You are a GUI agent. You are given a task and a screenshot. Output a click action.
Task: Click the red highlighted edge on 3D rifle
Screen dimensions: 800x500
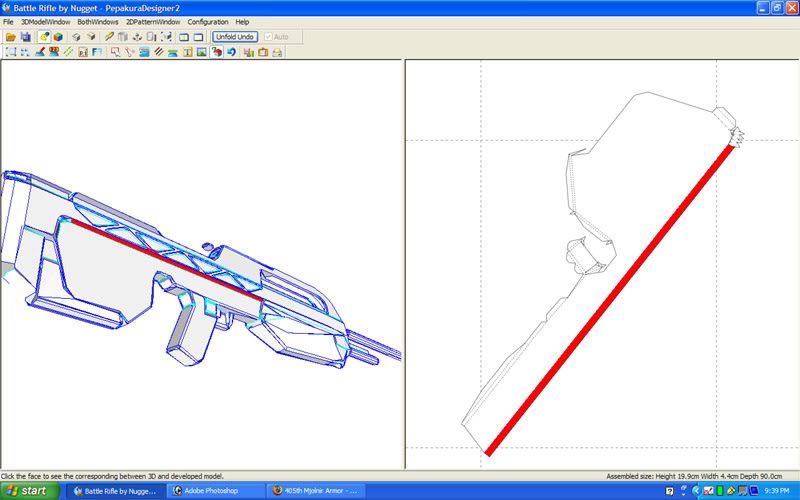point(166,260)
